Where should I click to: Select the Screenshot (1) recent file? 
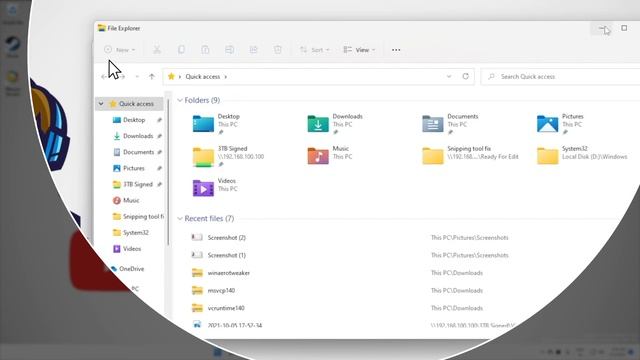pos(227,255)
